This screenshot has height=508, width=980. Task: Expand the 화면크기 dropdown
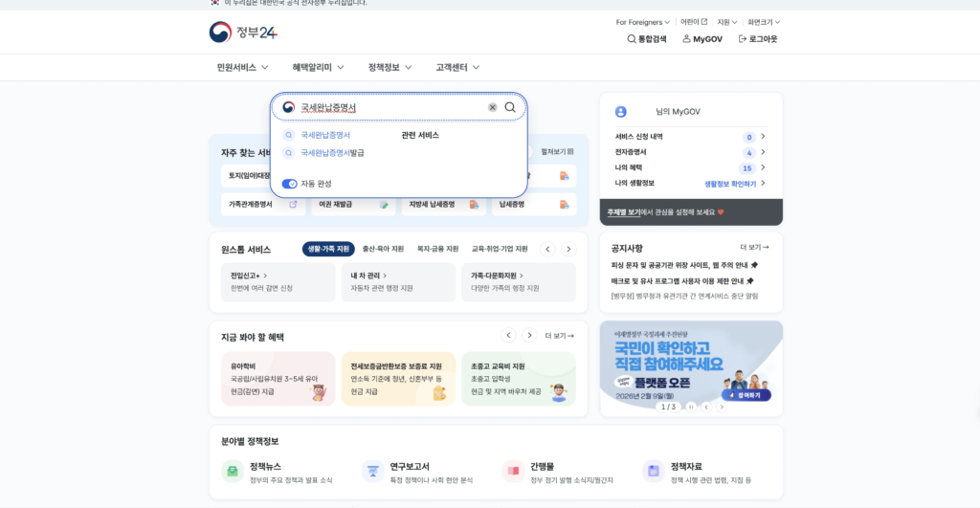764,22
